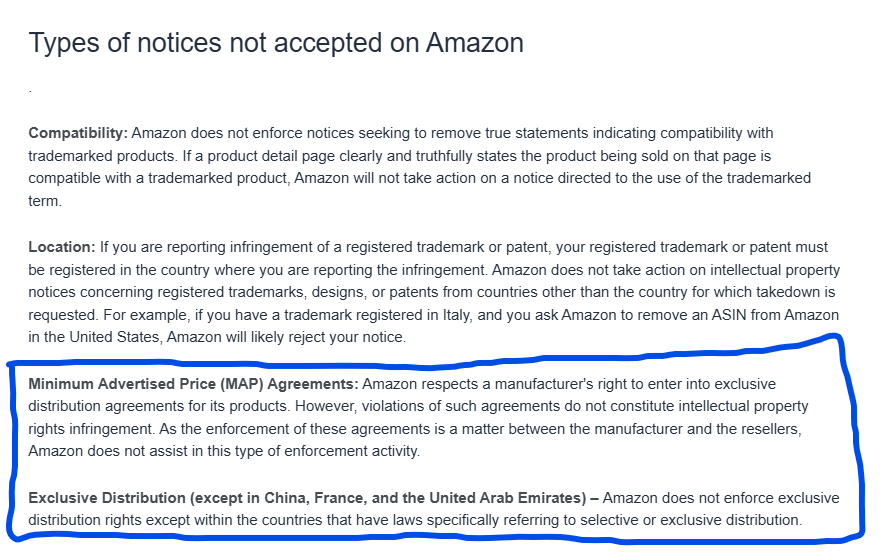The height and width of the screenshot is (552, 891).
Task: Click "United Arab Emirates" in the bold heading
Action: coord(505,498)
